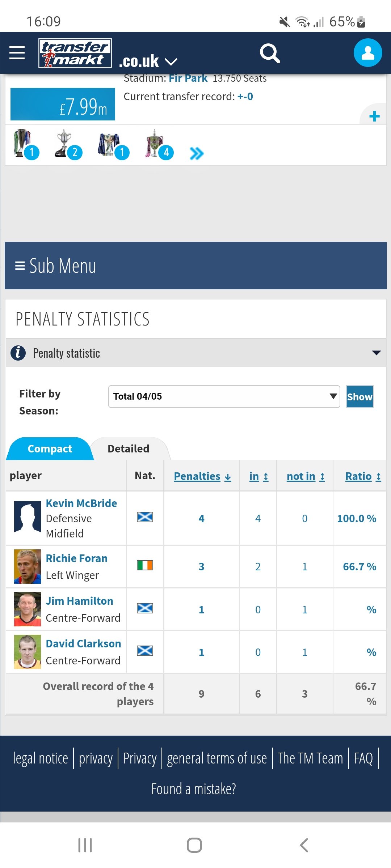Open Kevin McBride's player page
The image size is (391, 868).
81,503
